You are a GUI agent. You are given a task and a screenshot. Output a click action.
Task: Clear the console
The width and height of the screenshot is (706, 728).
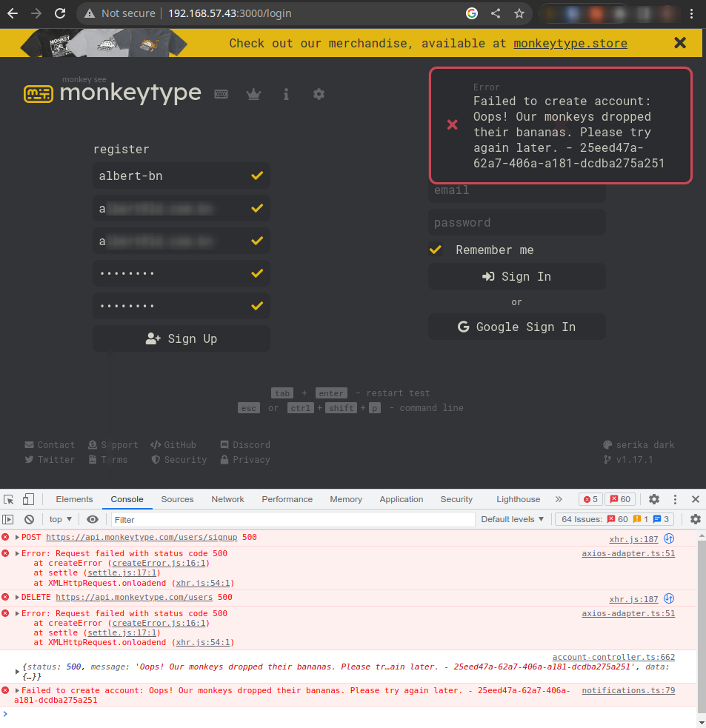(x=29, y=520)
